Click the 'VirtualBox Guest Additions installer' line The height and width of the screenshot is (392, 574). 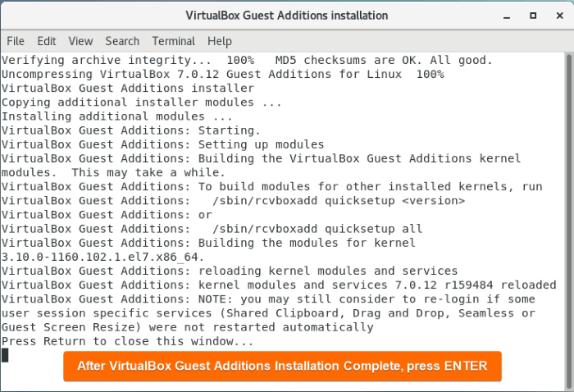[128, 89]
